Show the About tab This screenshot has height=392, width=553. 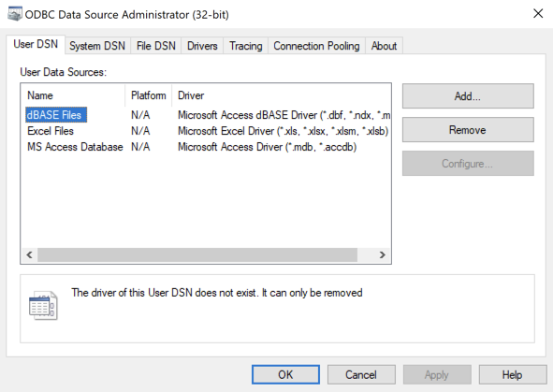click(x=384, y=46)
